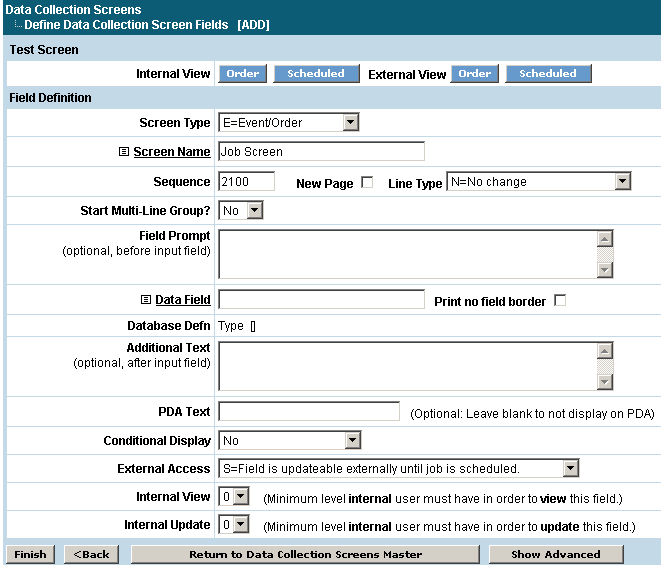
Task: Click the Data Collection Screens header text
Action: [x=73, y=9]
